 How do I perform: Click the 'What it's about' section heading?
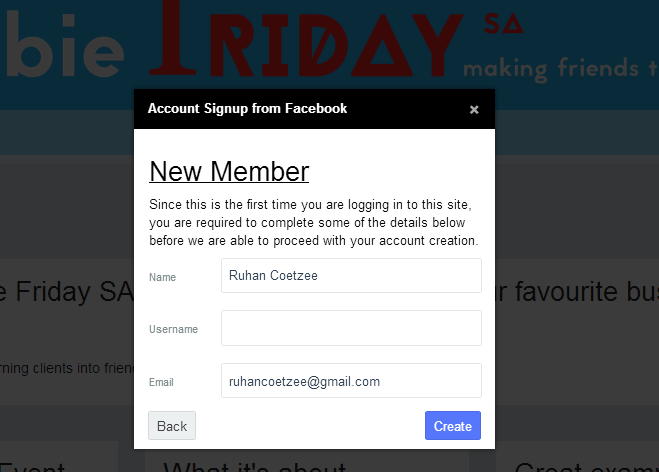click(x=255, y=467)
